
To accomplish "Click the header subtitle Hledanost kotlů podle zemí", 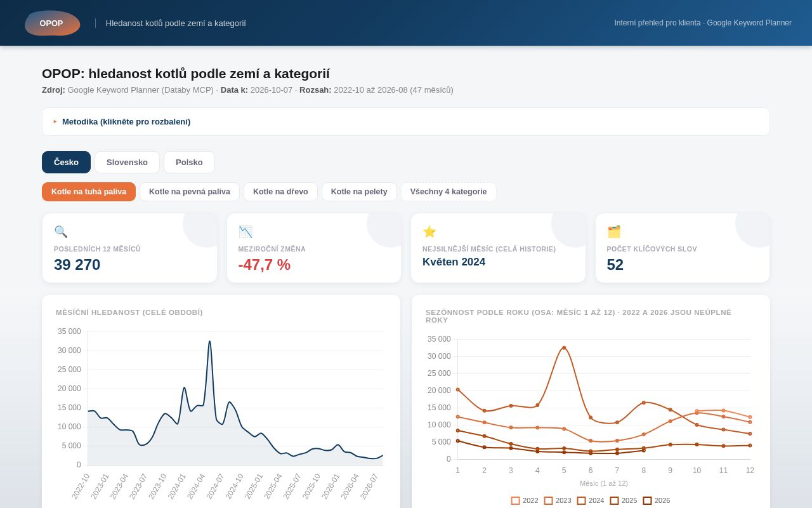I will pos(176,23).
